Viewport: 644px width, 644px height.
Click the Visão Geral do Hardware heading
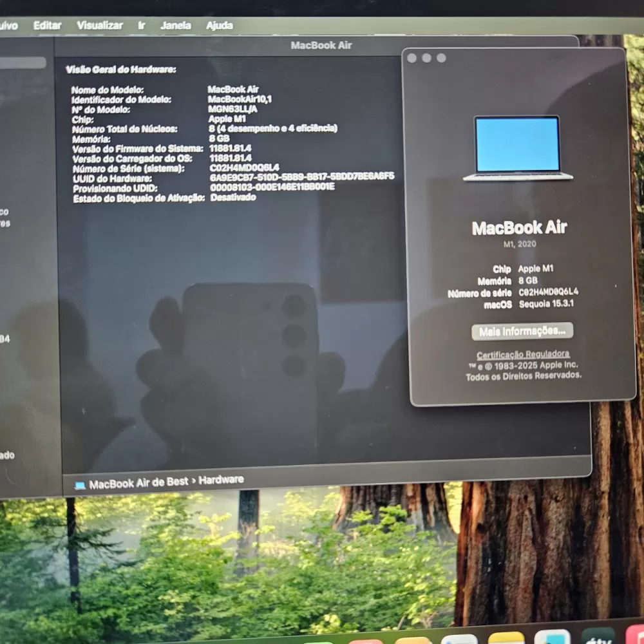pos(121,70)
